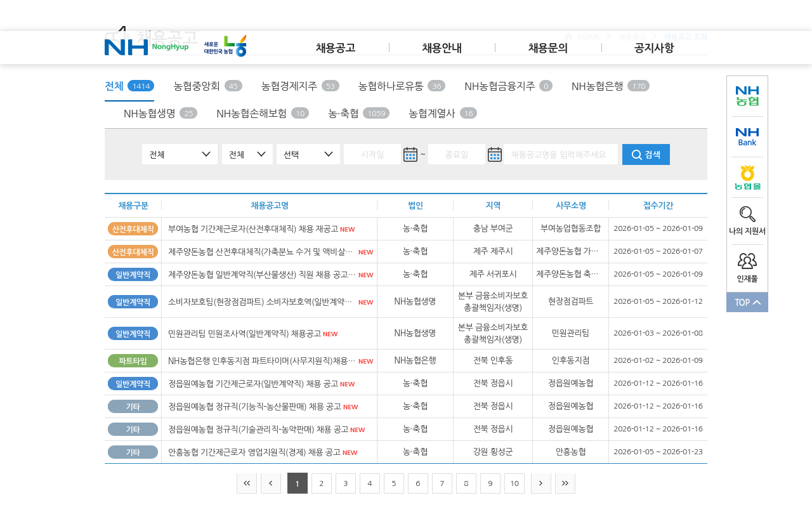The image size is (812, 519).
Task: Open NH Bank from the sidebar
Action: pyautogui.click(x=747, y=136)
